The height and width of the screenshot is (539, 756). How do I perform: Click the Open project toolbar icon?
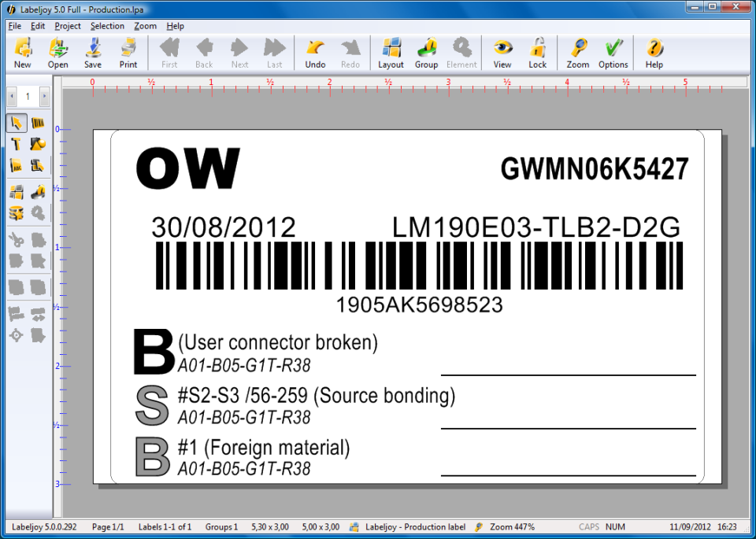click(x=57, y=53)
